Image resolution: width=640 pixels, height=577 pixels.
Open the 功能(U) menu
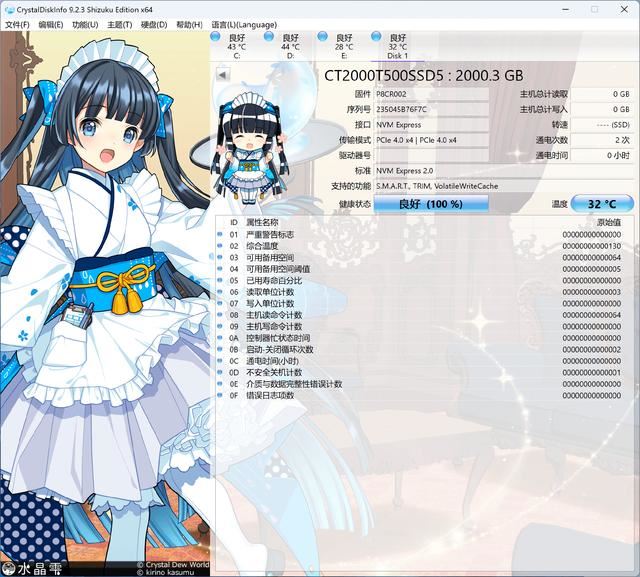pyautogui.click(x=85, y=24)
